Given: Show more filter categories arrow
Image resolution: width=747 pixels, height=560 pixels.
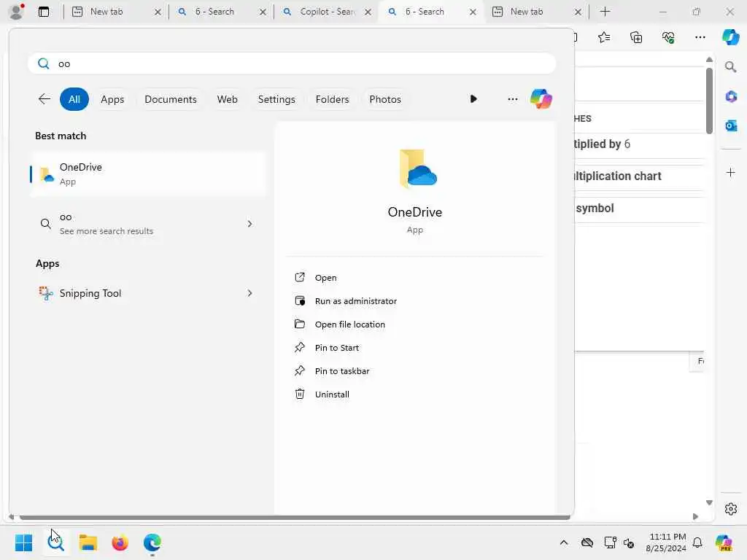Looking at the screenshot, I should tap(473, 99).
